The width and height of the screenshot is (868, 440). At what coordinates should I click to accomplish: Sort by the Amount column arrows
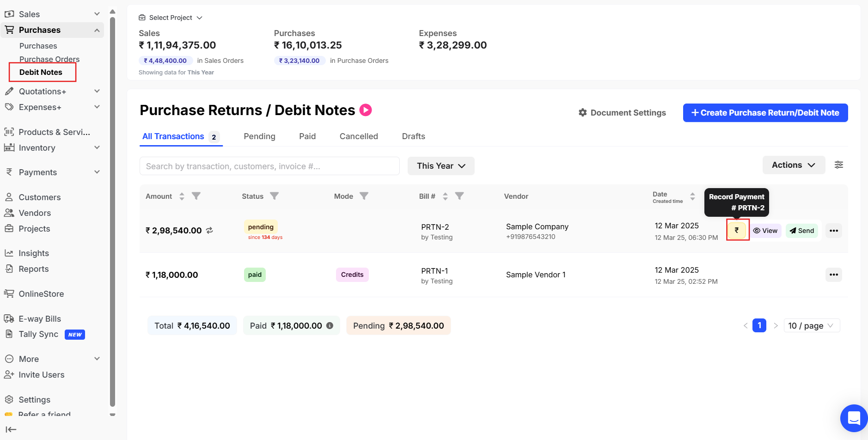[x=182, y=196]
